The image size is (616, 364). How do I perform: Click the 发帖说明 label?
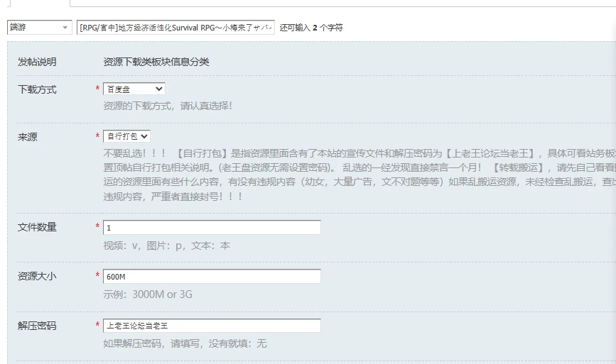[37, 62]
